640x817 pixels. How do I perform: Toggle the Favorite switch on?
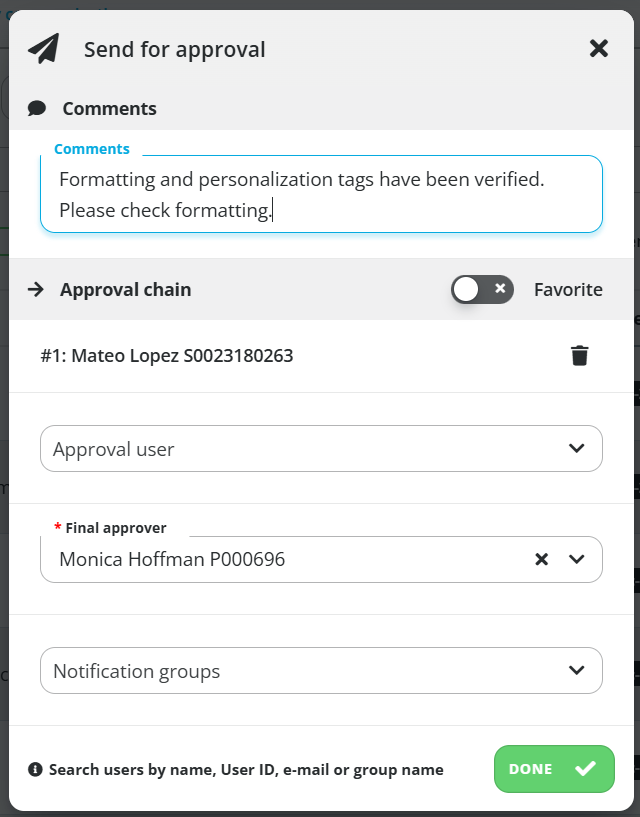[x=482, y=289]
